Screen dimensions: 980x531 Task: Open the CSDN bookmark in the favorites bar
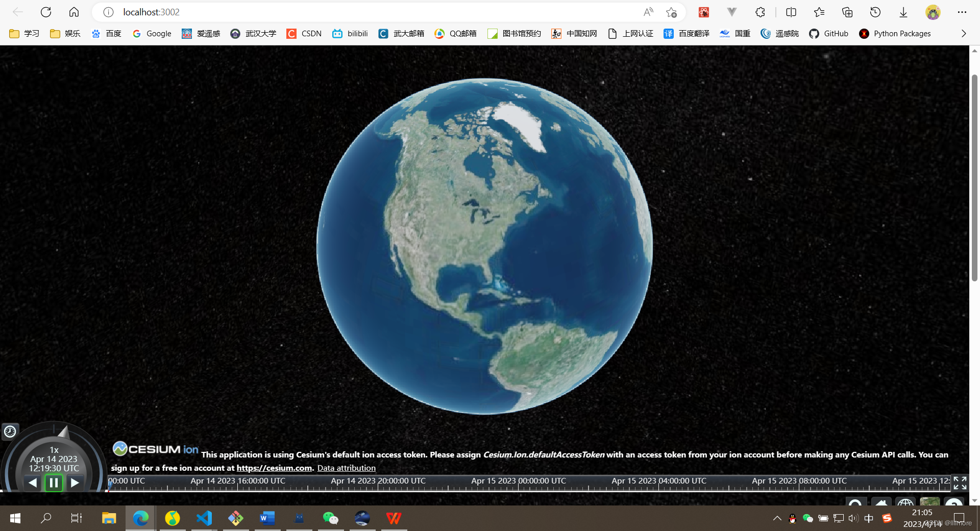pos(304,33)
